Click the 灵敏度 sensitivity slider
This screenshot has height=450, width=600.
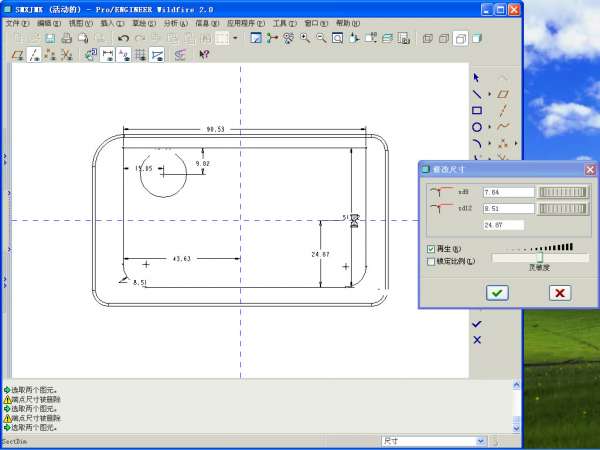click(540, 258)
